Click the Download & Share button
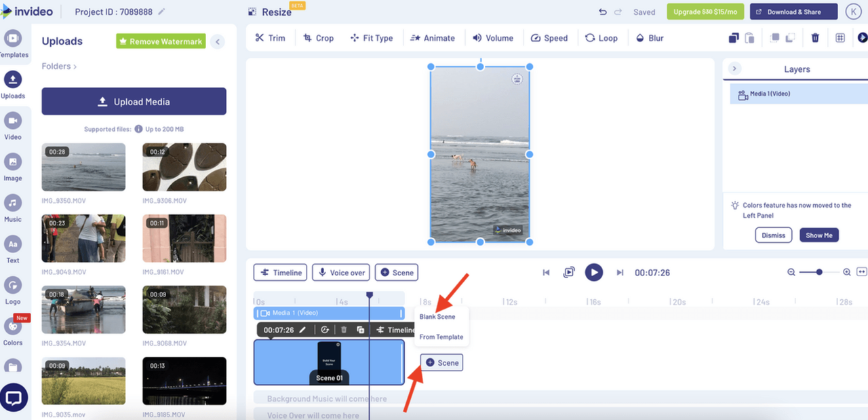The height and width of the screenshot is (420, 868). [793, 12]
